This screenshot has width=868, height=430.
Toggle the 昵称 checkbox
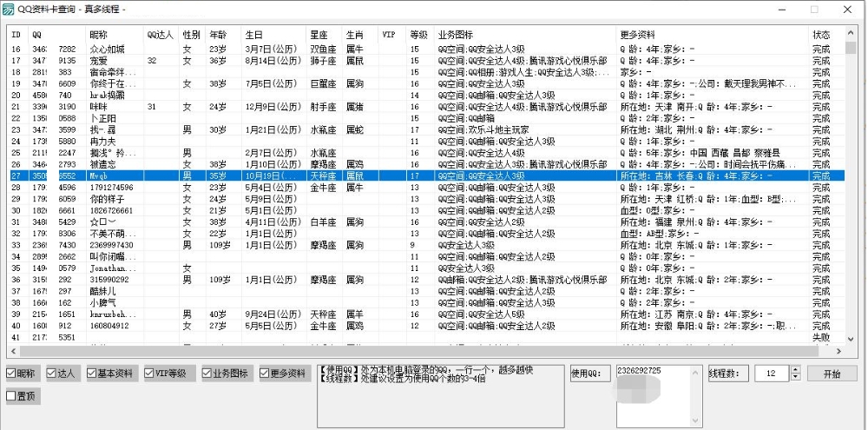(20, 374)
